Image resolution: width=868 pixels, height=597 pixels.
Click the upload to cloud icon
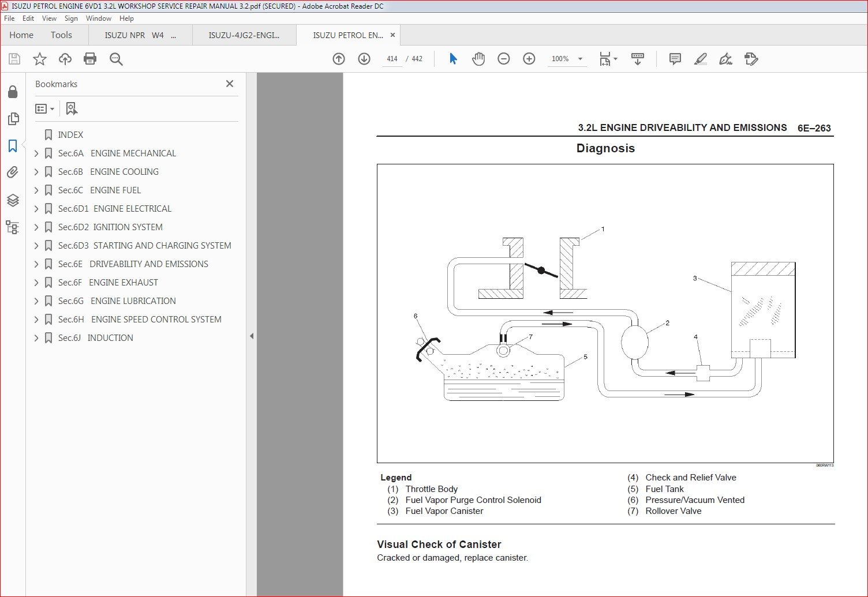pos(65,59)
